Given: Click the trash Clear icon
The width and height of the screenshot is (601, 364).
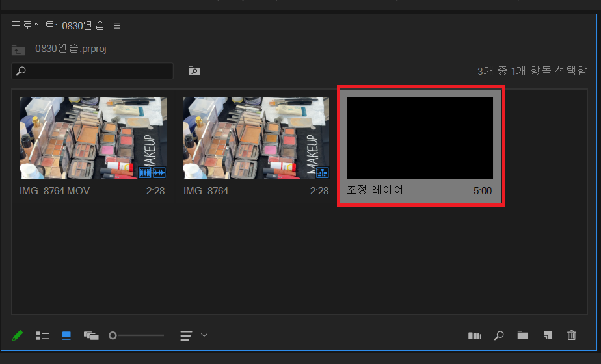Looking at the screenshot, I should coord(572,335).
